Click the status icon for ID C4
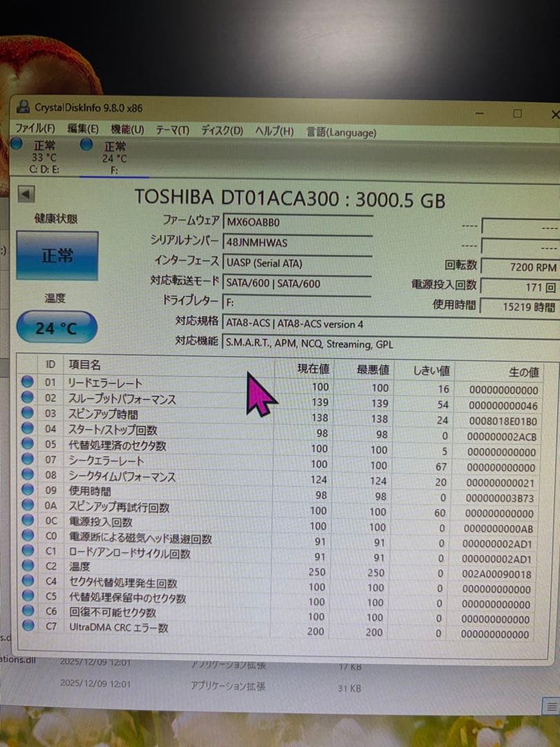This screenshot has width=560, height=747. coord(28,580)
